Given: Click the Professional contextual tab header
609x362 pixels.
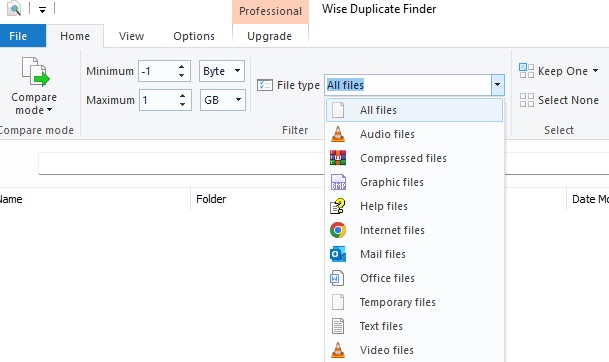Looking at the screenshot, I should 270,11.
